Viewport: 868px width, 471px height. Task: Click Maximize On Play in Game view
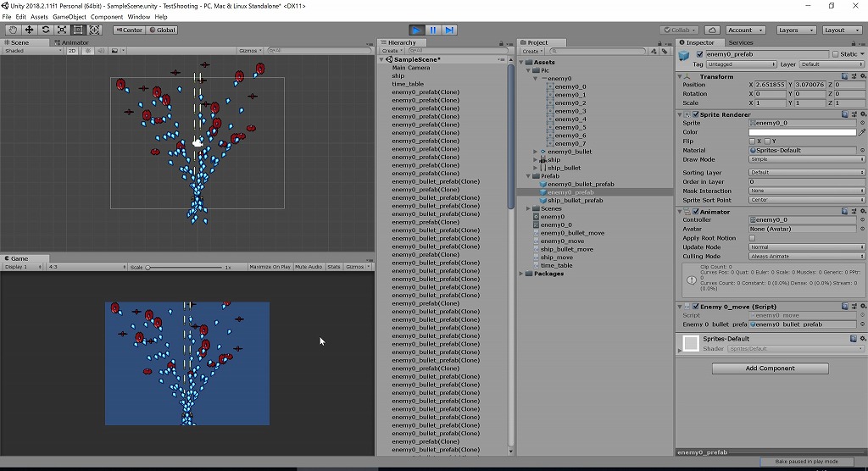270,267
